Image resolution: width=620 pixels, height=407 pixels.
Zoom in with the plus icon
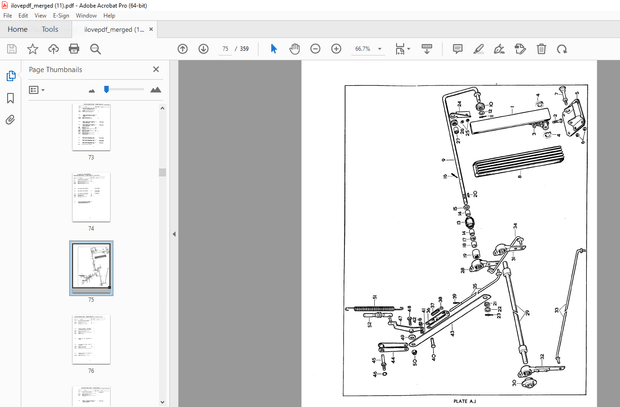(x=336, y=49)
